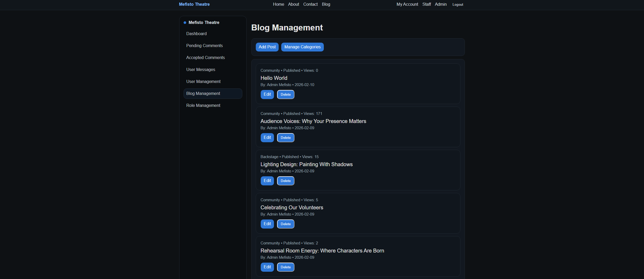View User Messages
The image size is (644, 279).
click(200, 69)
